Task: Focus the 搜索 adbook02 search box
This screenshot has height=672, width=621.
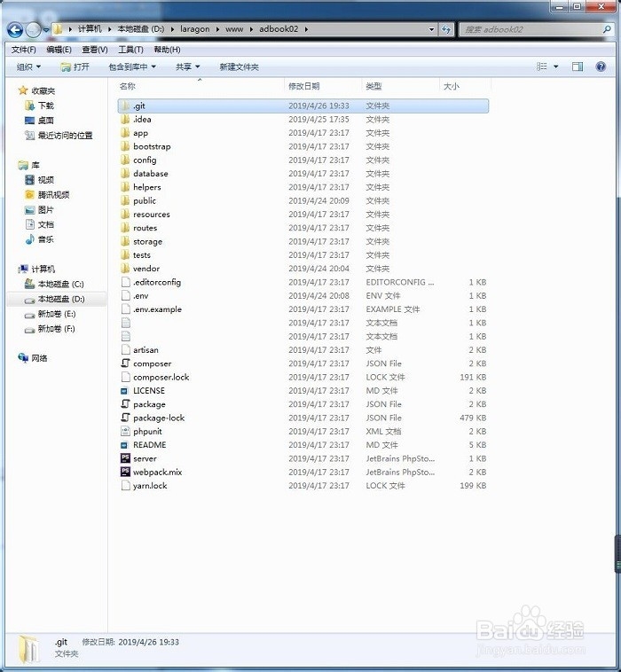Action: [x=535, y=29]
